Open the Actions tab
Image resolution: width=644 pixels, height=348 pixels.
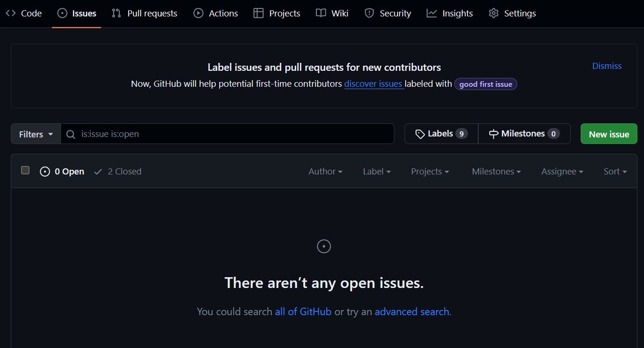pyautogui.click(x=215, y=14)
